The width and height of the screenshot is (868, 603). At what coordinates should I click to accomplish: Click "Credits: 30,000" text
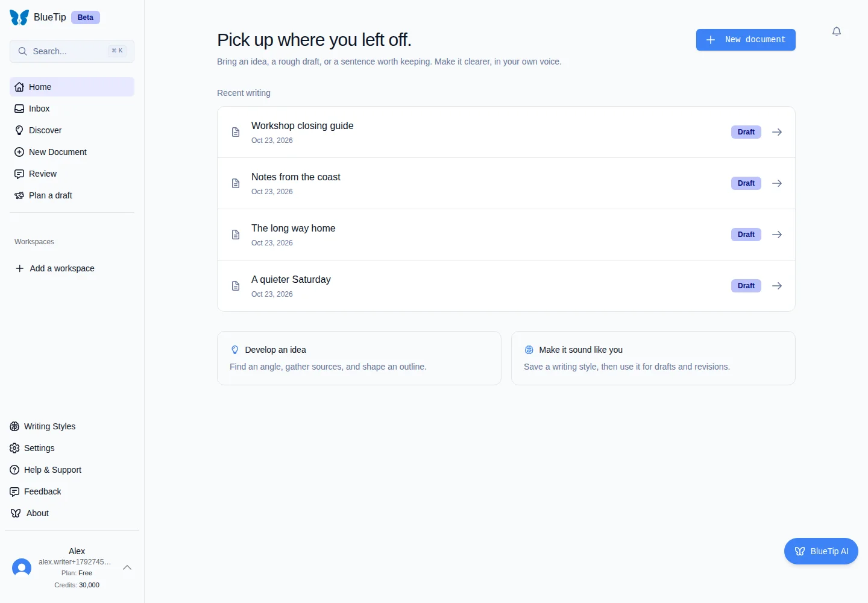tap(77, 585)
